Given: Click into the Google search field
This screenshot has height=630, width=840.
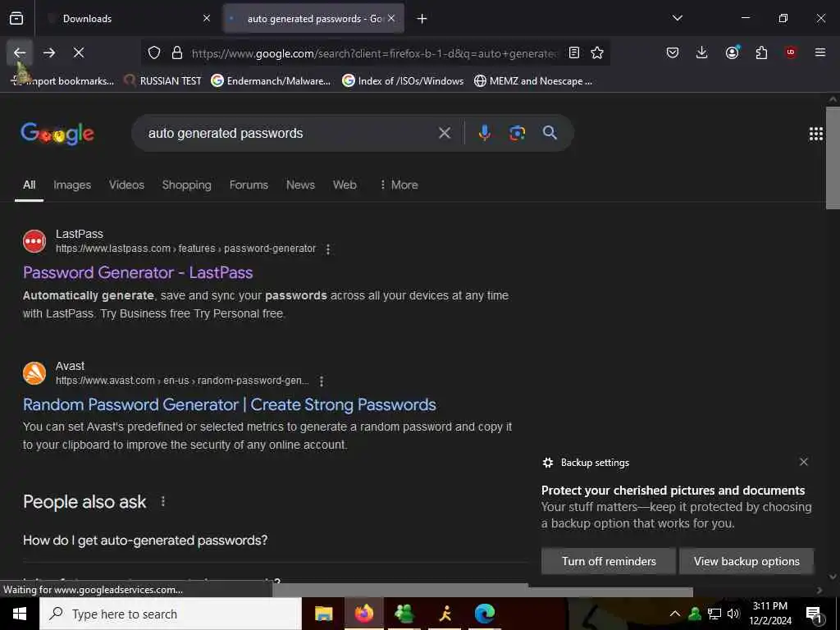Looking at the screenshot, I should coord(290,133).
